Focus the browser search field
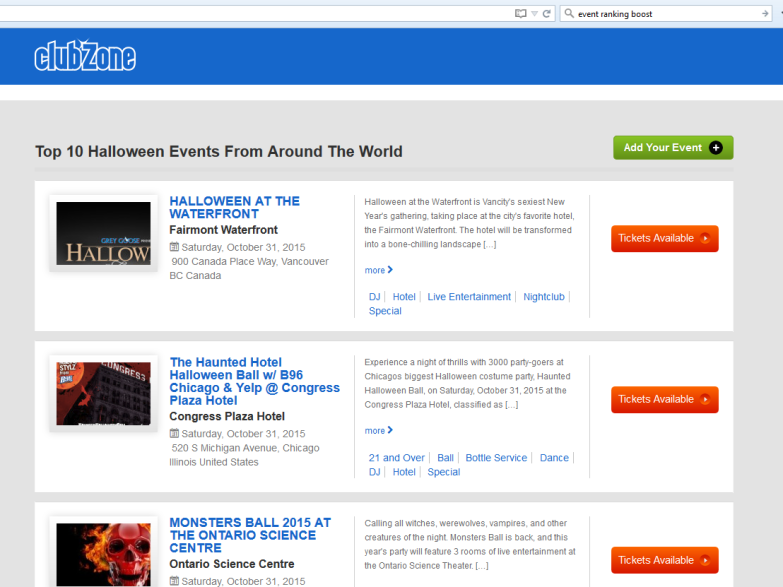The height and width of the screenshot is (587, 783). (x=667, y=14)
